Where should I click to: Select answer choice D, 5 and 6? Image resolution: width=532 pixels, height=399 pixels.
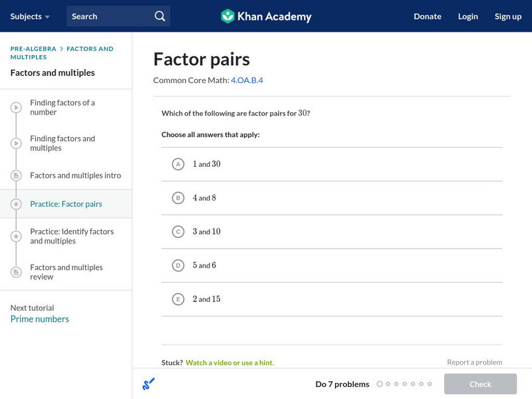coord(178,265)
